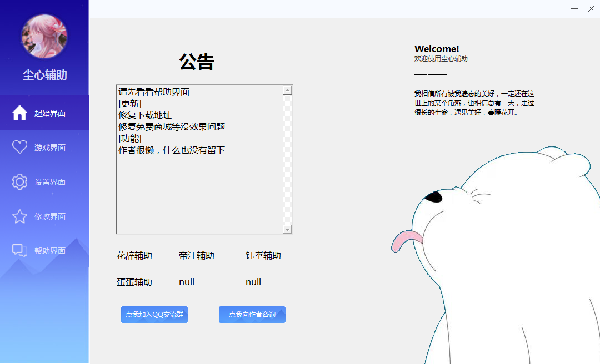Switch to 游戏界面 tab
600x364 pixels.
pos(44,147)
